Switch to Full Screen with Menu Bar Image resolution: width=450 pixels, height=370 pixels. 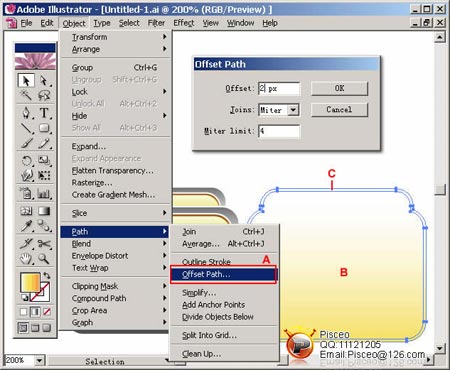[35, 328]
